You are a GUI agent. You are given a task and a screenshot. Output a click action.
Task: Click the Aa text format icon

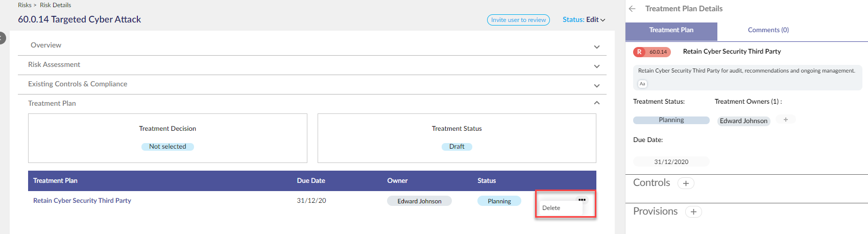(x=642, y=84)
